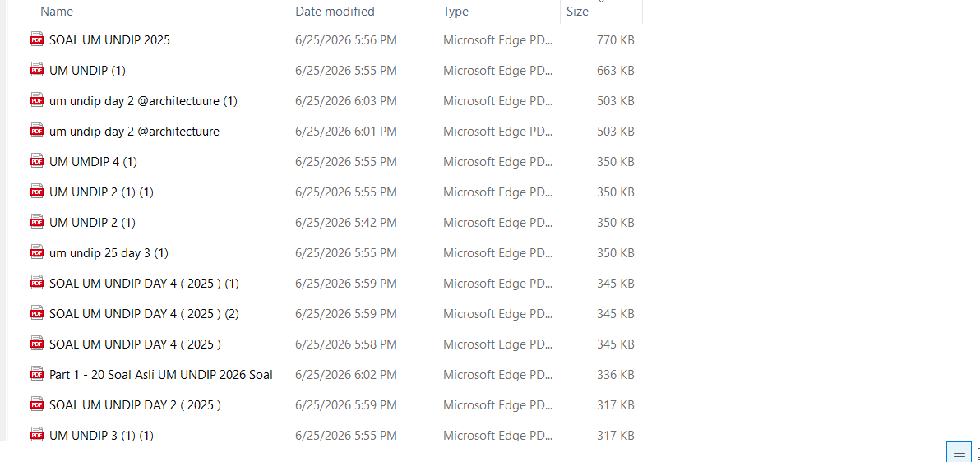Select file name UM UMDIP 4 (1)

coord(93,162)
